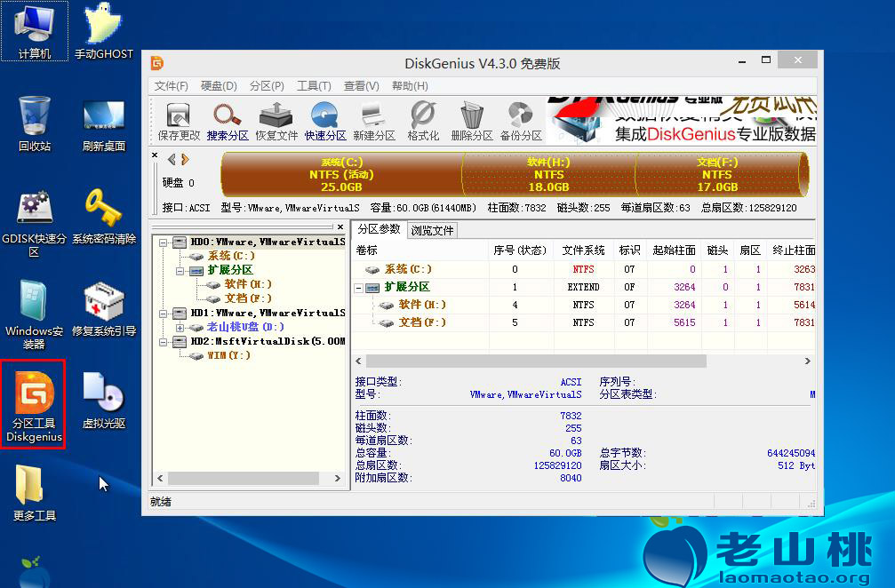The width and height of the screenshot is (895, 588).
Task: Click disk tree scrollbar right arrow
Action: coord(338,479)
